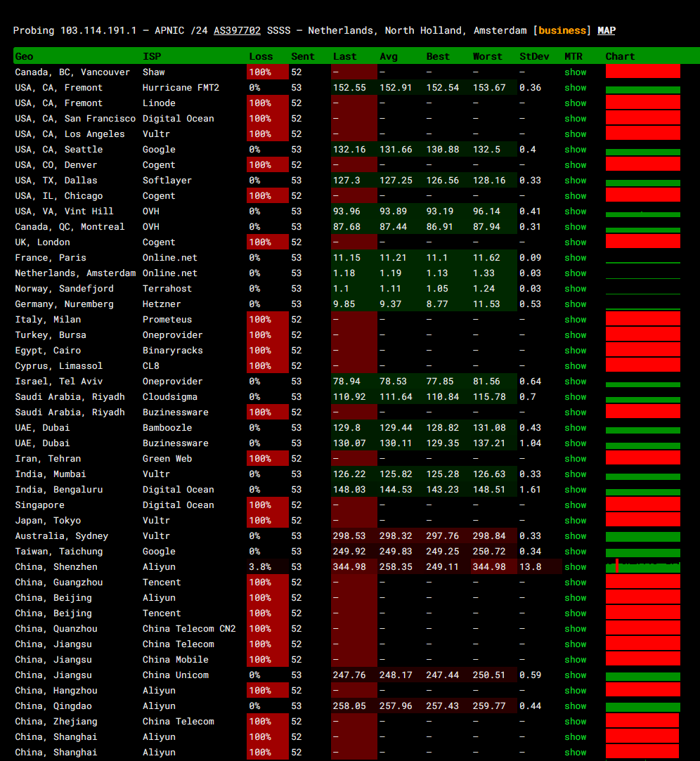Click the ISP column header
This screenshot has height=761, width=700.
tap(152, 56)
